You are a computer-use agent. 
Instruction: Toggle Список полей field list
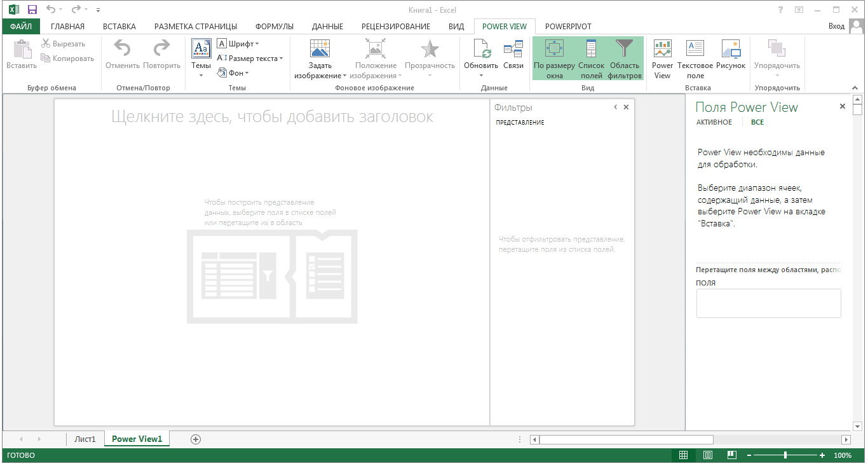pos(591,59)
